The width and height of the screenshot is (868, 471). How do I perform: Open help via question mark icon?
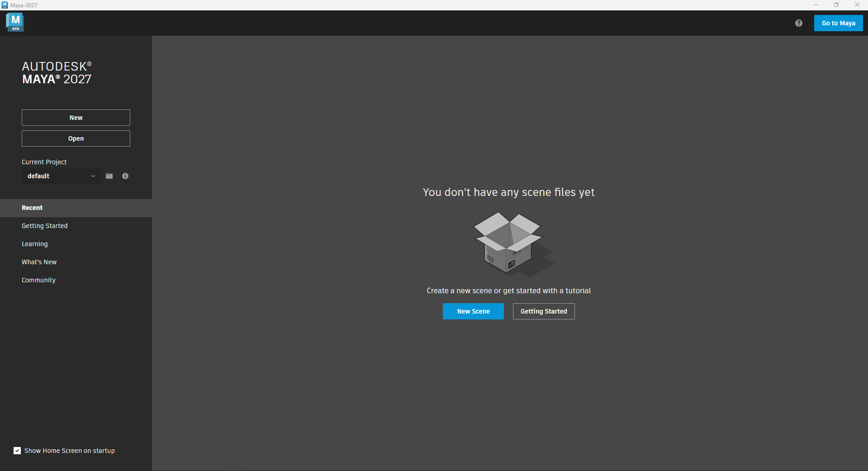coord(799,23)
